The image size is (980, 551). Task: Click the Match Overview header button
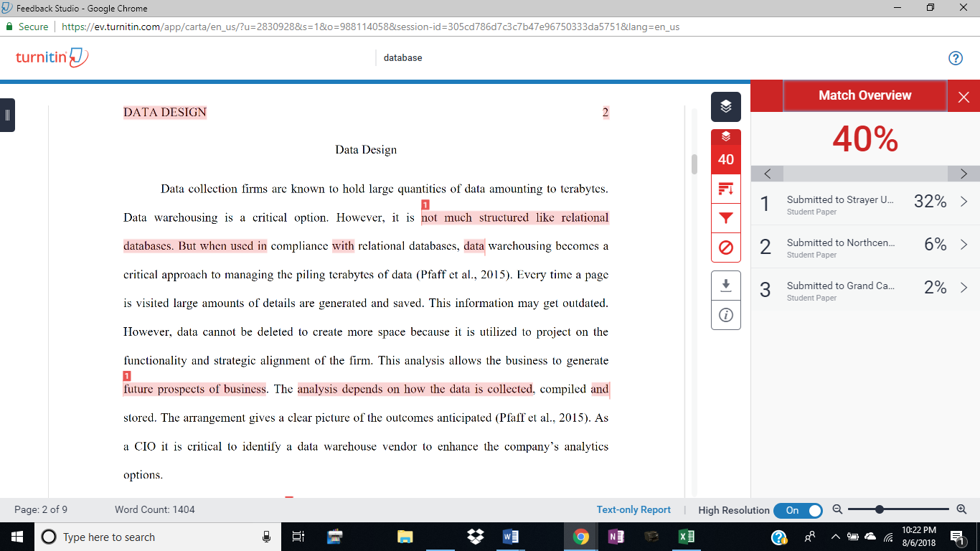pyautogui.click(x=864, y=95)
